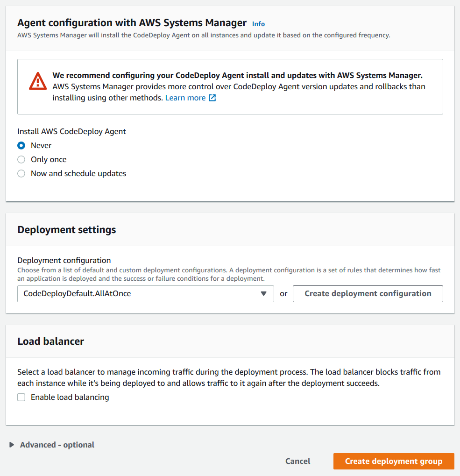The height and width of the screenshot is (476, 460).
Task: Click the Deployment configuration field label
Action: tap(64, 260)
